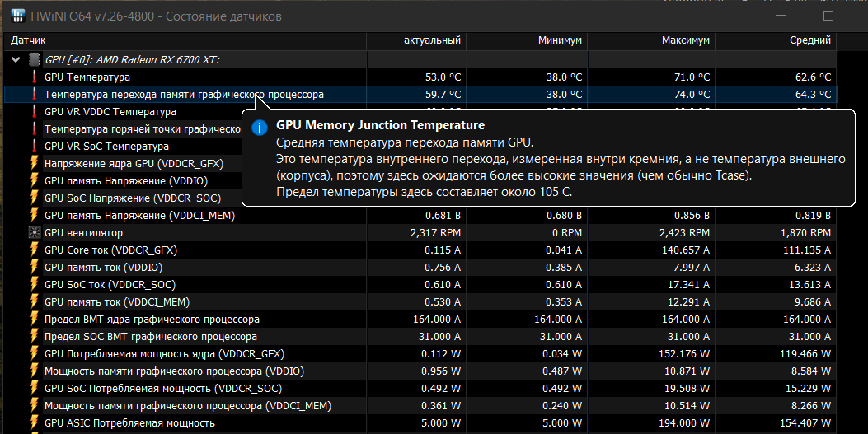Click the 0.956 W current memory VDDIO power value
This screenshot has width=868, height=434.
point(441,371)
